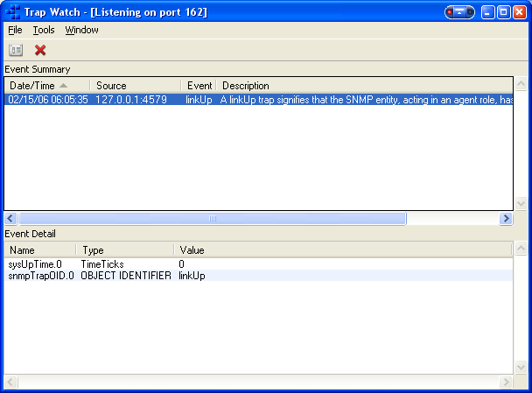This screenshot has width=532, height=393.
Task: Click the Date/Time sort direction arrow
Action: pyautogui.click(x=63, y=86)
